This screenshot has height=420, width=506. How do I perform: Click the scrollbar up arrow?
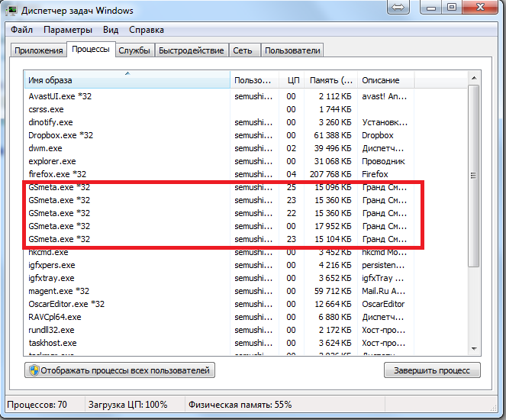coord(474,78)
